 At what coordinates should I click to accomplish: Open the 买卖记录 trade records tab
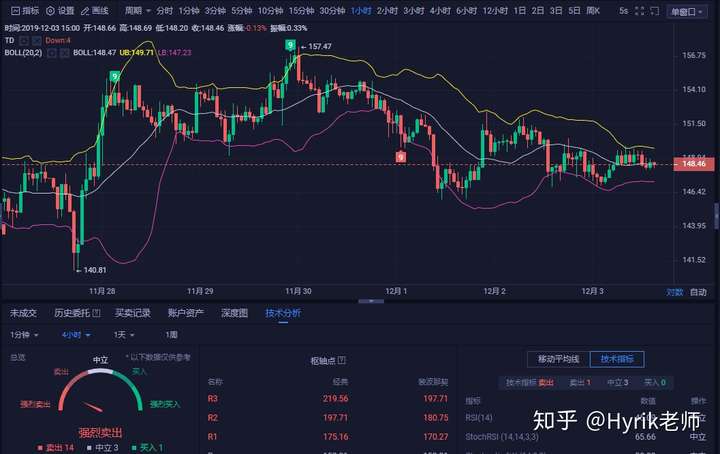point(132,313)
